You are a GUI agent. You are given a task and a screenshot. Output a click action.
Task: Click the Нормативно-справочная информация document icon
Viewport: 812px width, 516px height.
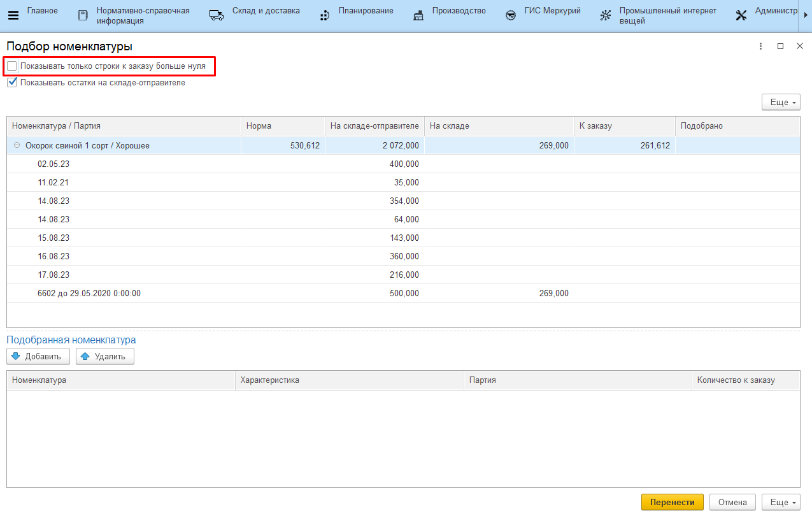82,15
